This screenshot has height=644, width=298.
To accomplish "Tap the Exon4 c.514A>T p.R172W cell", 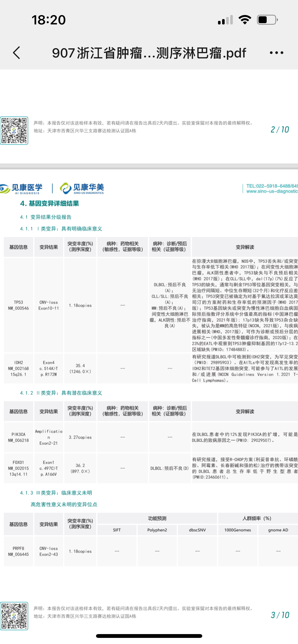I will click(49, 368).
